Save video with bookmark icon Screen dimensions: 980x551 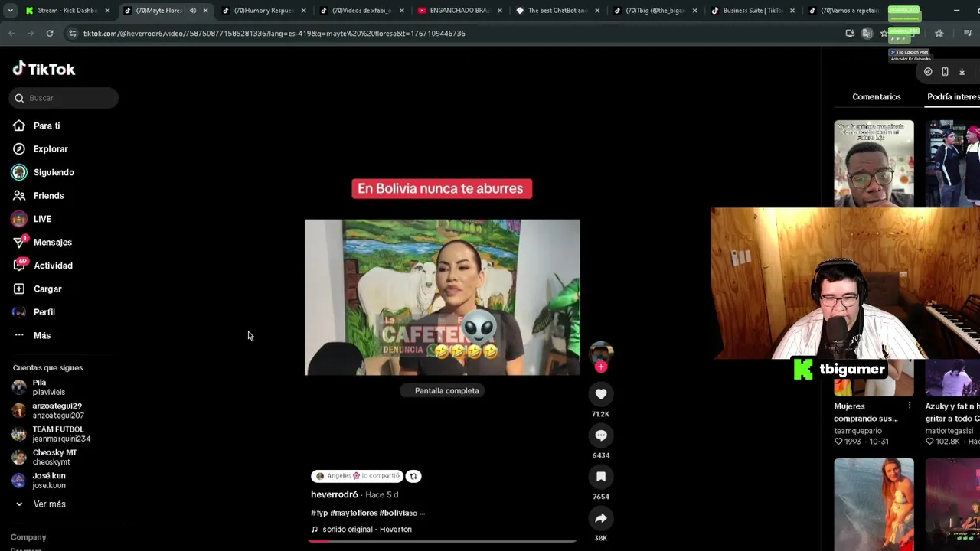point(601,476)
